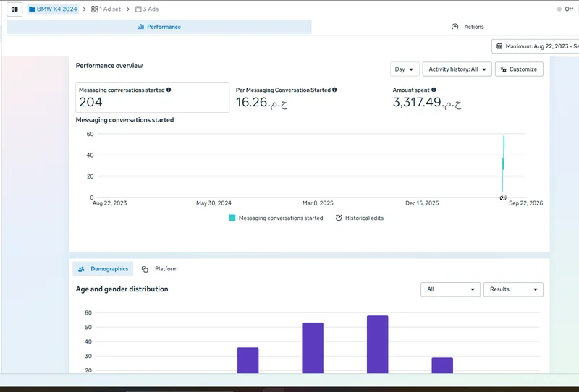Click the Historical edits clock icon in legend

339,218
